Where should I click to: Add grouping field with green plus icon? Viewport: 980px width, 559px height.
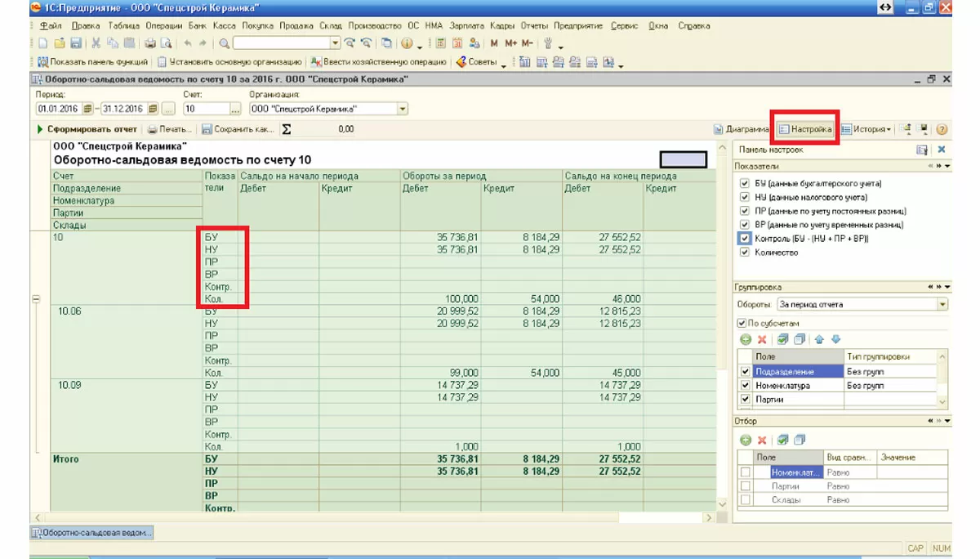746,340
